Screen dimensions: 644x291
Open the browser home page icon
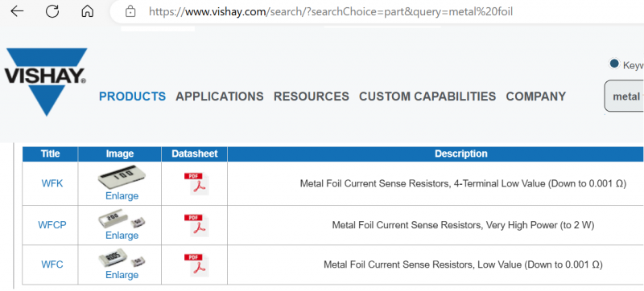click(x=88, y=11)
